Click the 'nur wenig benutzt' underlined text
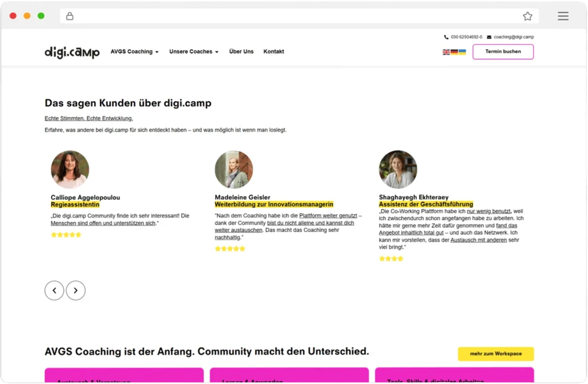 (x=489, y=211)
